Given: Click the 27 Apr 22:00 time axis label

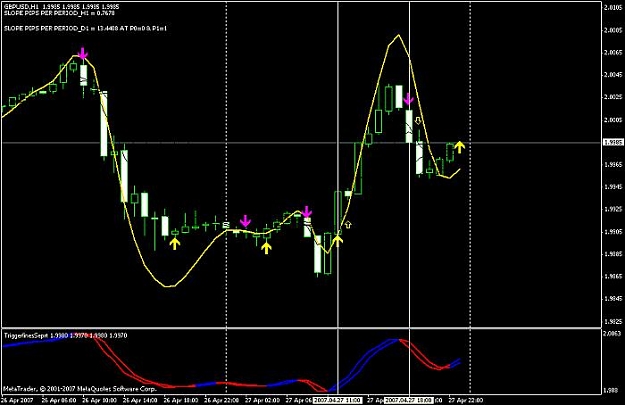Looking at the screenshot, I should coord(466,400).
